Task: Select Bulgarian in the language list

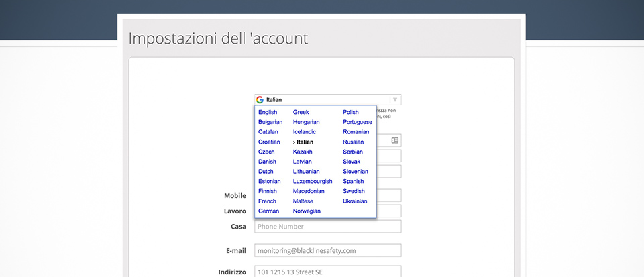Action: [270, 123]
